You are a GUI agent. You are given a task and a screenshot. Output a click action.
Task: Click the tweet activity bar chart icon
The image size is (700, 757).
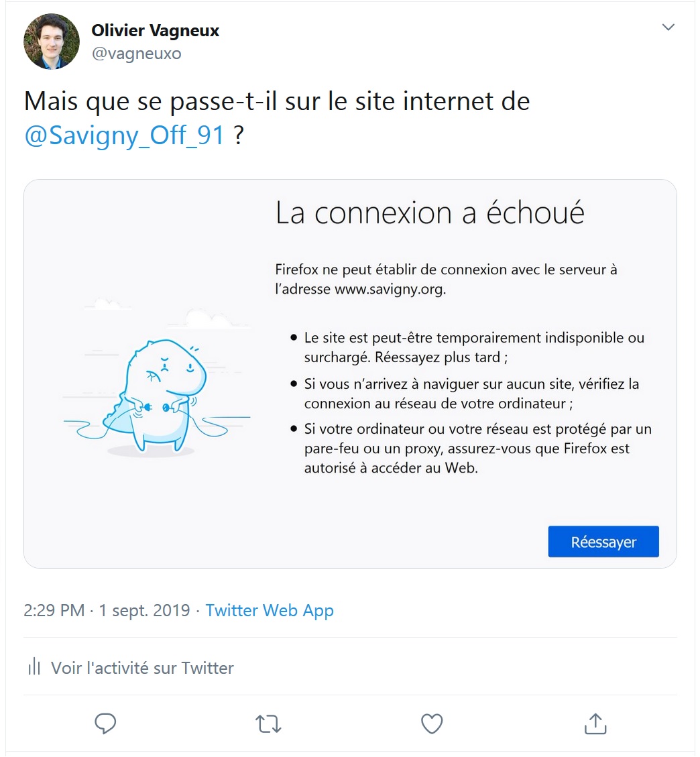coord(34,667)
